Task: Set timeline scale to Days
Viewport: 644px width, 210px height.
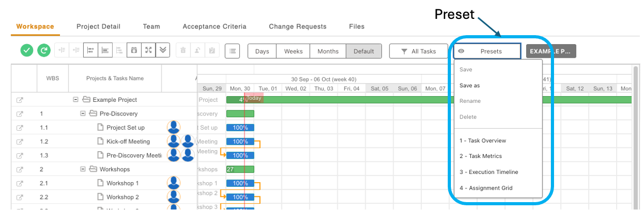Action: coord(262,51)
